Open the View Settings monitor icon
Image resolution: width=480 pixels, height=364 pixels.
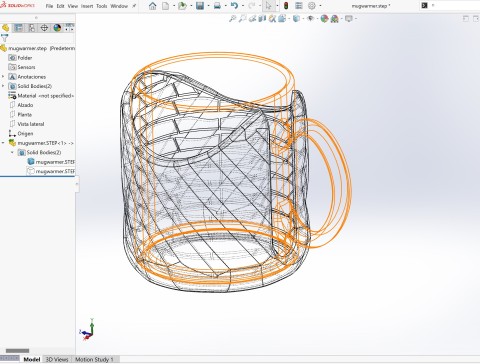pos(349,19)
